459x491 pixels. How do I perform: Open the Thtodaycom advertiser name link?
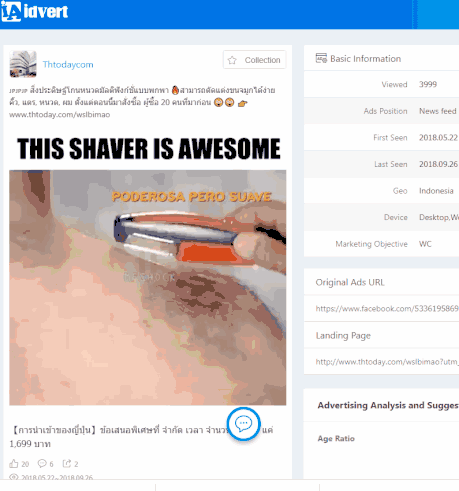point(68,65)
